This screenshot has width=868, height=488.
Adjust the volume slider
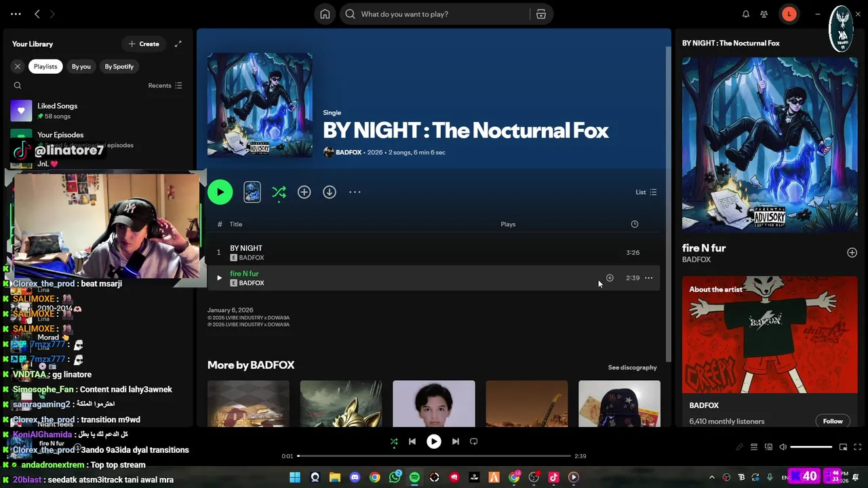(811, 447)
